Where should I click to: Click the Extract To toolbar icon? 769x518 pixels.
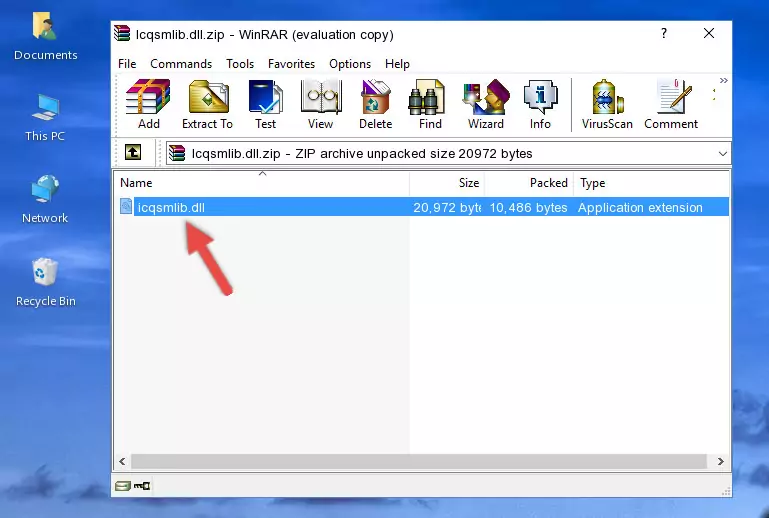[x=207, y=104]
